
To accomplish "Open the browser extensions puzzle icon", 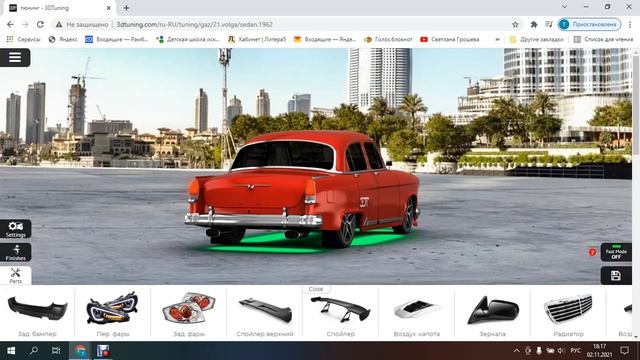I will pos(533,24).
